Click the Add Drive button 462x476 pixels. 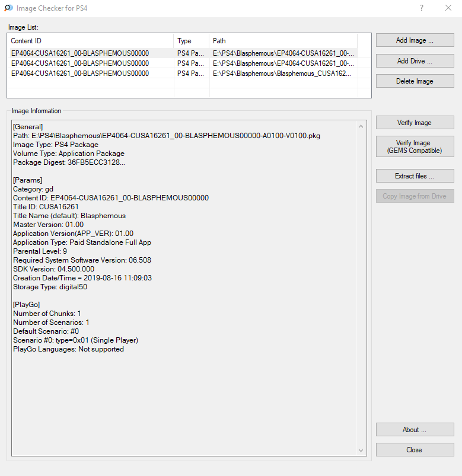(x=415, y=60)
